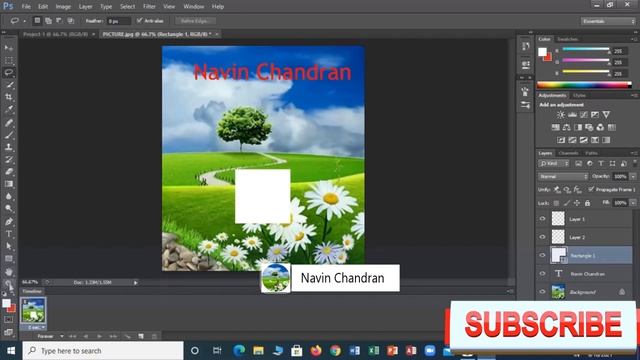Image resolution: width=640 pixels, height=360 pixels.
Task: Click the lock all layer icon
Action: coord(587,203)
